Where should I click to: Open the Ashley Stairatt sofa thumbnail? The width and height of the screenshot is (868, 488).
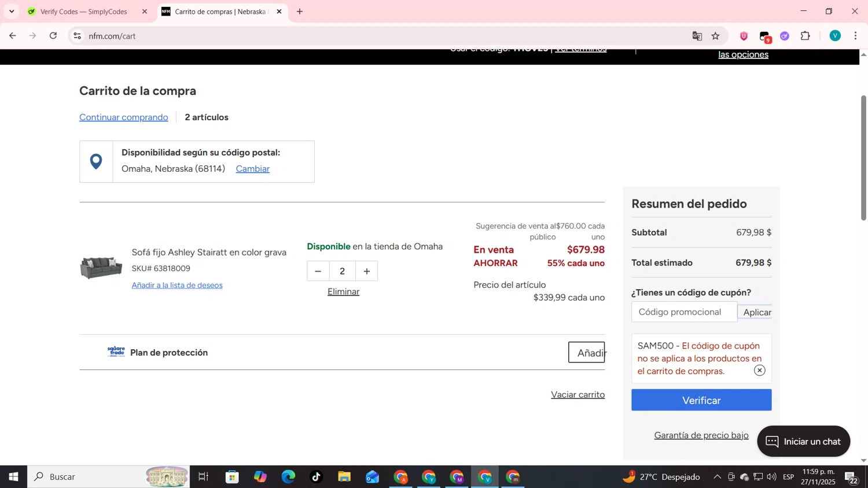point(101,268)
